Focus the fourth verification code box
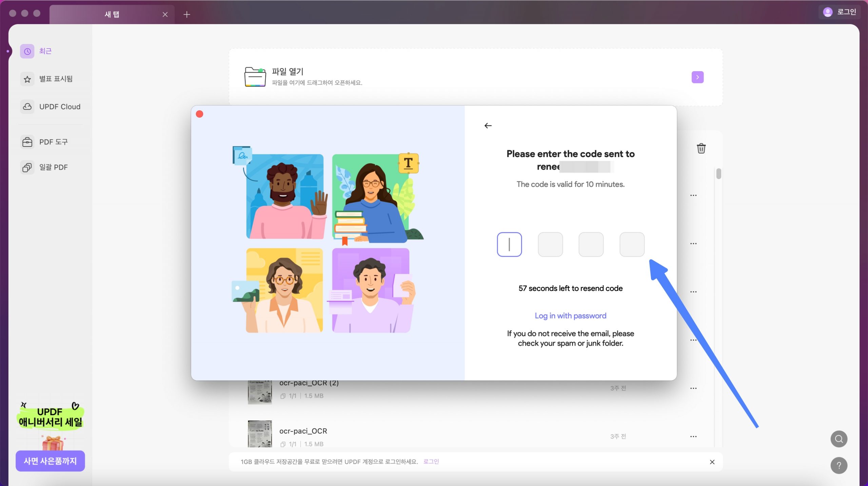868x486 pixels. click(632, 245)
